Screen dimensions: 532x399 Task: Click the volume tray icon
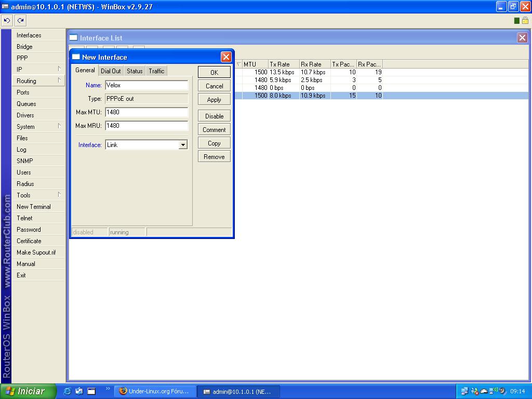(502, 391)
